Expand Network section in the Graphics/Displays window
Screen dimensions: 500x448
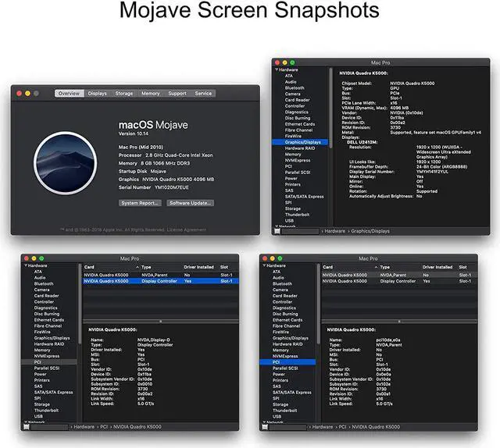tap(274, 226)
